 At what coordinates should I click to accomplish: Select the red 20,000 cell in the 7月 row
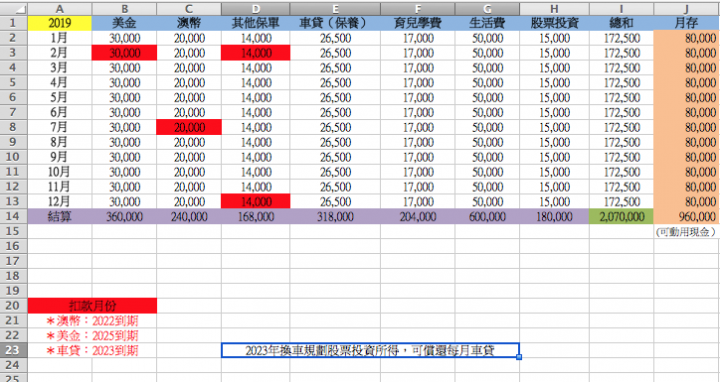click(189, 127)
